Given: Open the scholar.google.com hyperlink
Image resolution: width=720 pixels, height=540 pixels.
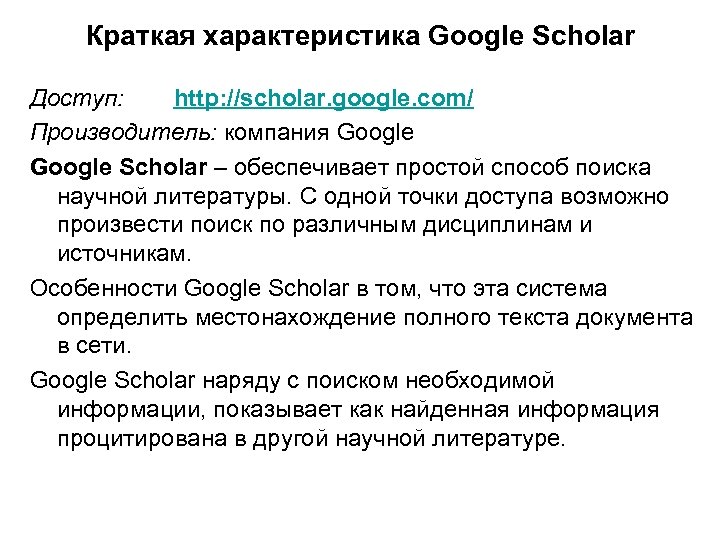Looking at the screenshot, I should (323, 100).
